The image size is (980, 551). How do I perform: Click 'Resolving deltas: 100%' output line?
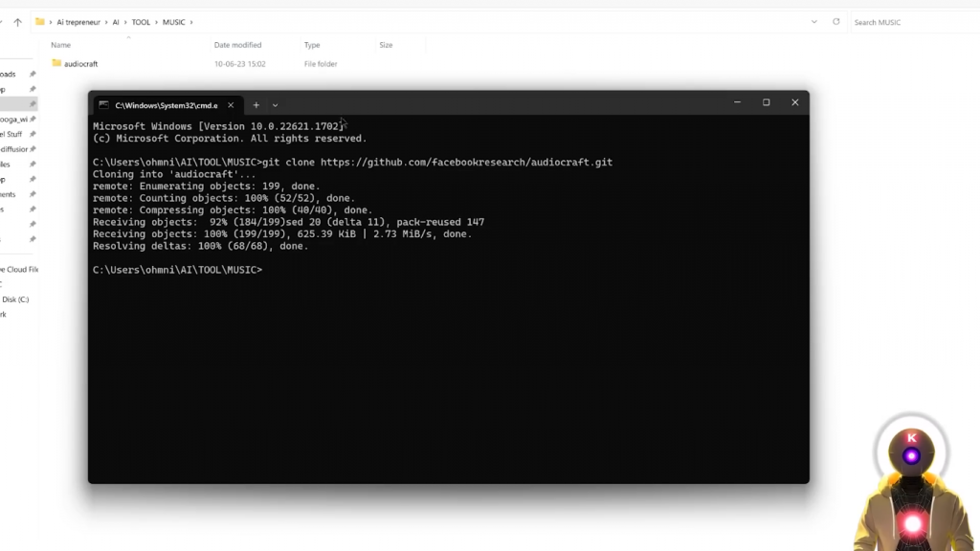(x=201, y=246)
